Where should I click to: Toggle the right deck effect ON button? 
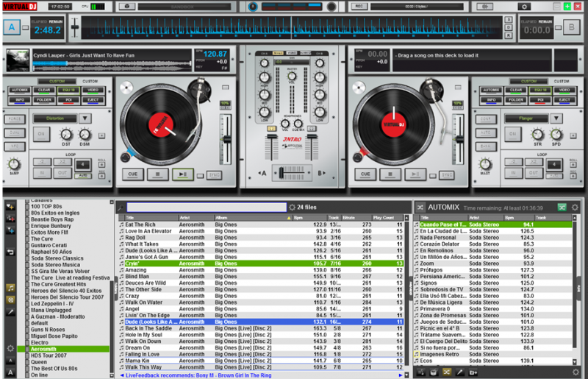[x=512, y=134]
